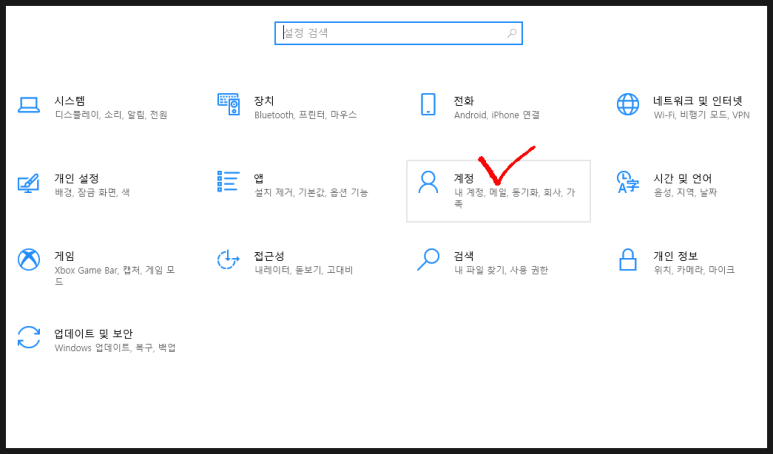The image size is (773, 454).
Task: Open the 게임 category heading
Action: pyautogui.click(x=65, y=256)
